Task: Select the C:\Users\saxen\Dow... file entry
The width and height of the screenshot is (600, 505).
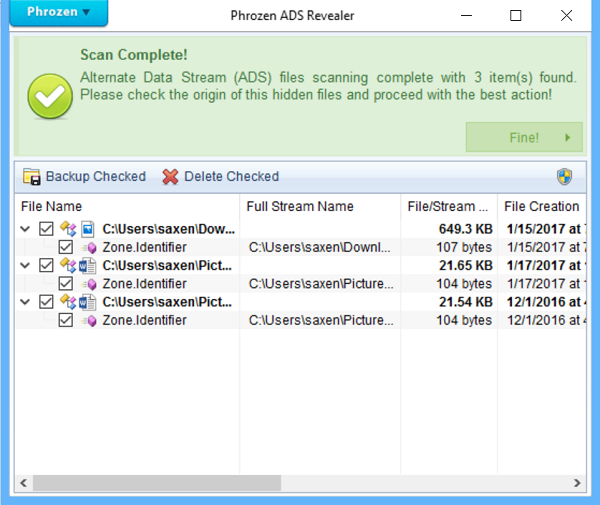Action: pyautogui.click(x=169, y=229)
